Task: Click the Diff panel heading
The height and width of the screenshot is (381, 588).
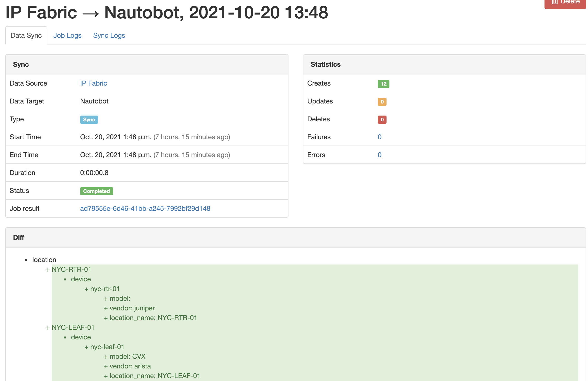Action: coord(19,237)
